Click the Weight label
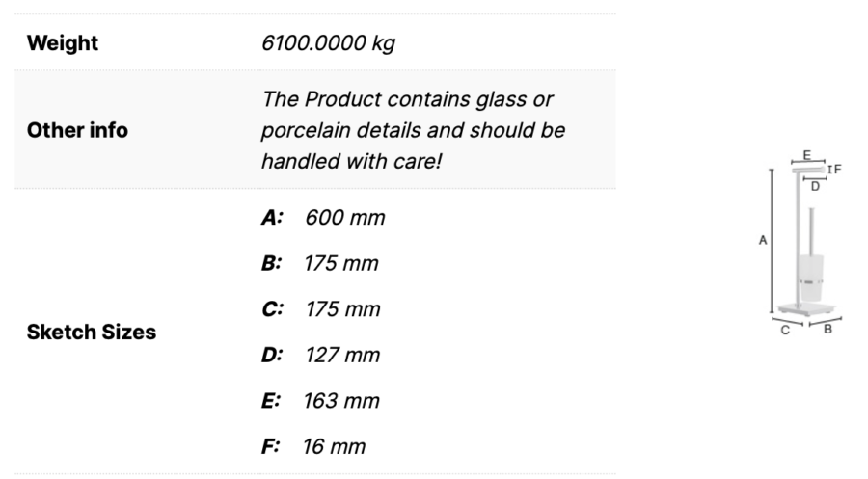 click(63, 43)
